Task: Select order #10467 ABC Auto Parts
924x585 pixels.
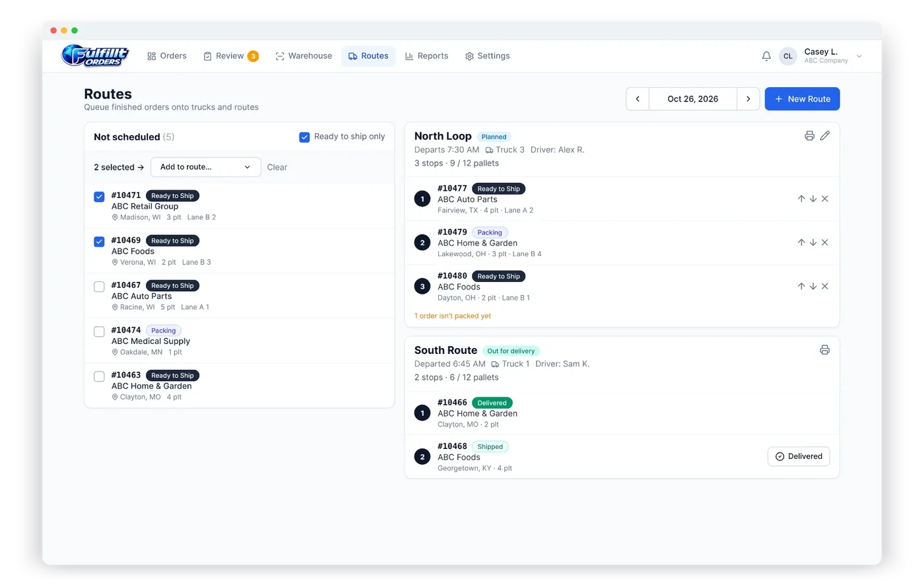Action: click(99, 287)
